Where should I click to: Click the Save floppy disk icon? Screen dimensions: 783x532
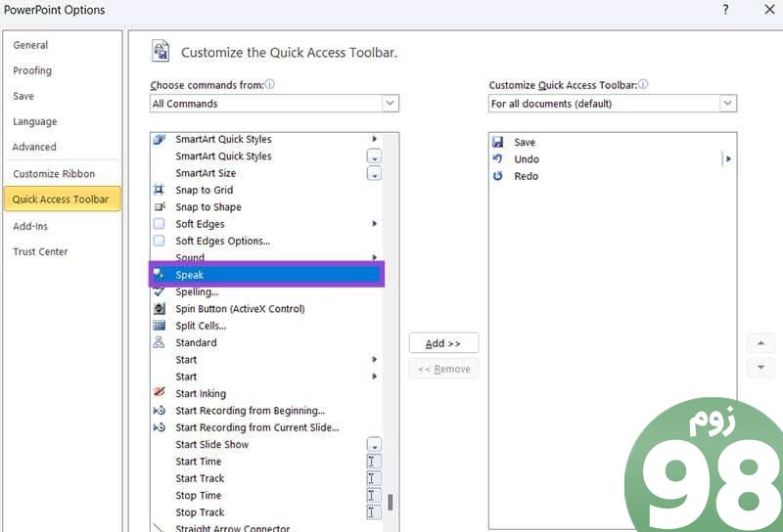[x=497, y=142]
